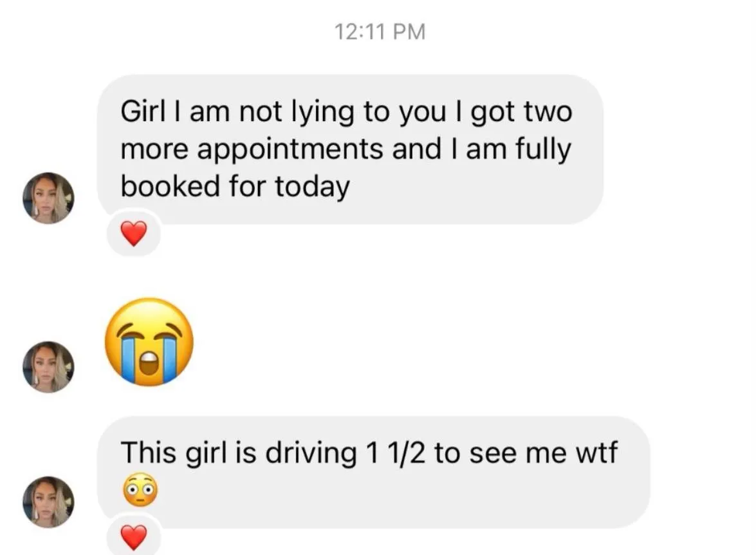Click the word 'lying' in the first bubble
The width and height of the screenshot is (756, 555).
[323, 112]
